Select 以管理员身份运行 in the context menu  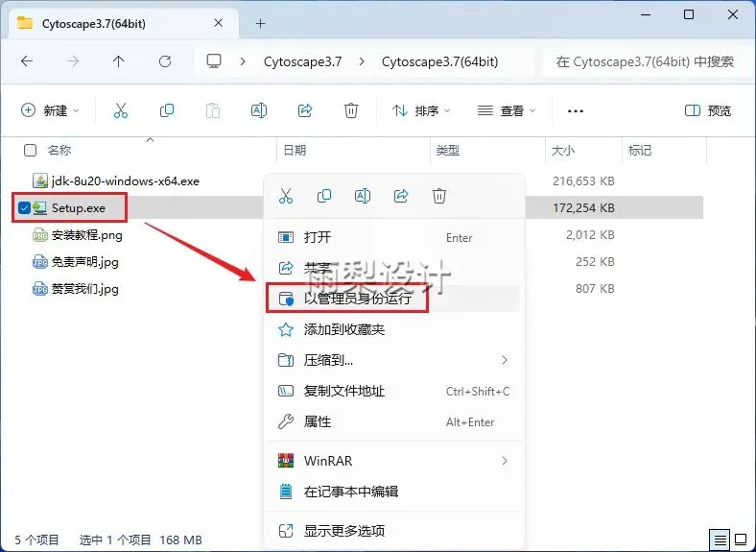pos(394,299)
